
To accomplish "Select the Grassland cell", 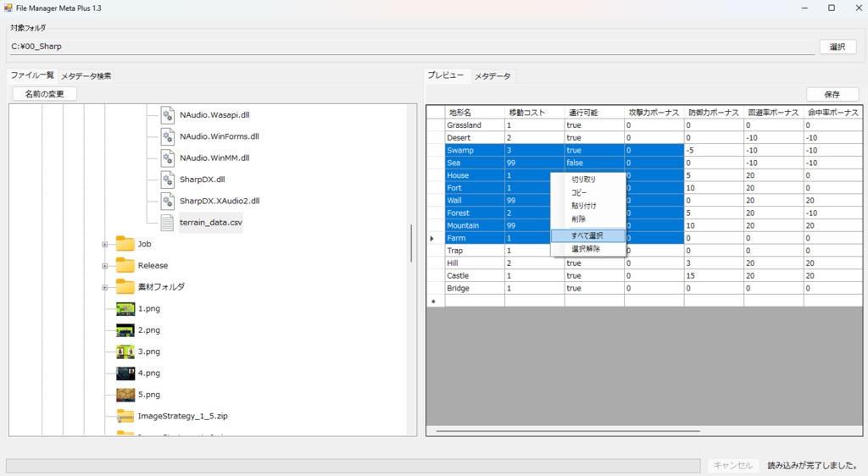I will coord(475,125).
